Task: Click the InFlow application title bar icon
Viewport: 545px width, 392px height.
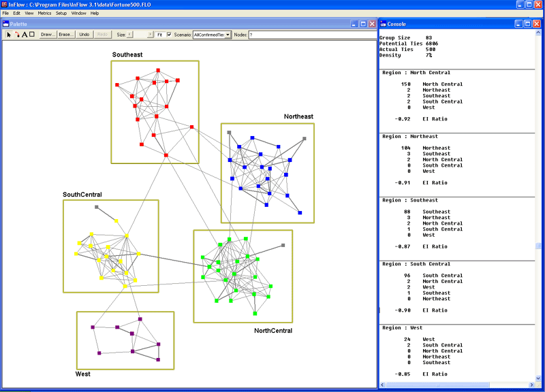Action: coord(4,5)
